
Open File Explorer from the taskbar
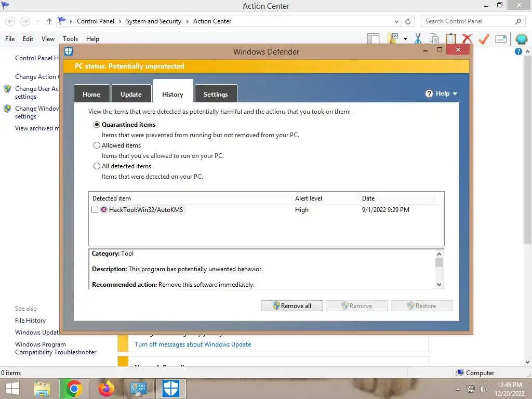pyautogui.click(x=42, y=389)
